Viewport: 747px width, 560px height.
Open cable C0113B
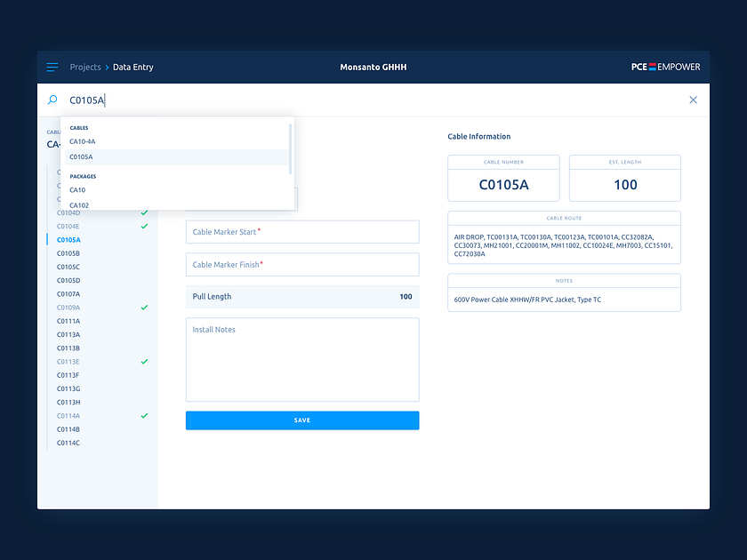pos(68,348)
